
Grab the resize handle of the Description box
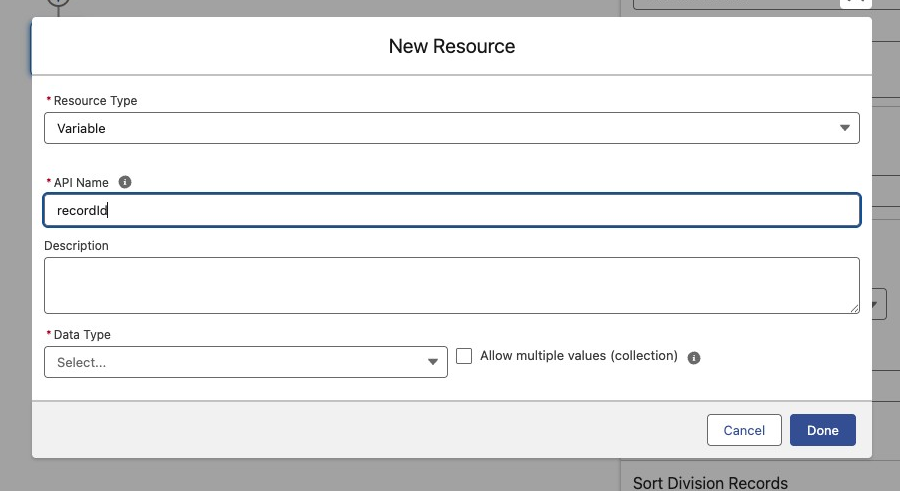[x=854, y=308]
